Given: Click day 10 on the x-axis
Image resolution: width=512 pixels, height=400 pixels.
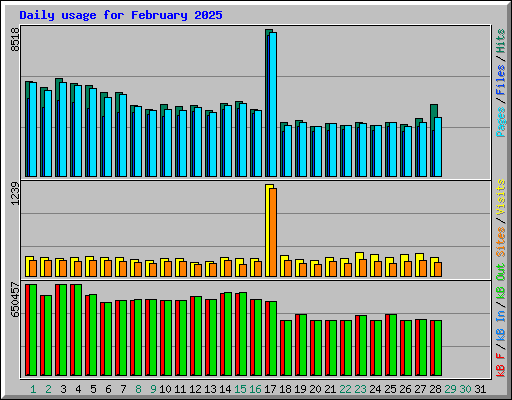Looking at the screenshot, I should (165, 389).
